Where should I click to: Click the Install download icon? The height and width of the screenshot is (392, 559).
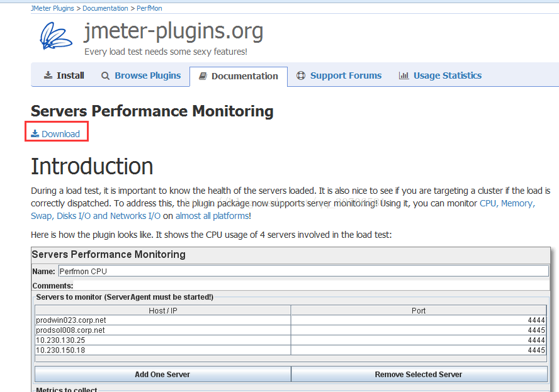click(x=48, y=76)
